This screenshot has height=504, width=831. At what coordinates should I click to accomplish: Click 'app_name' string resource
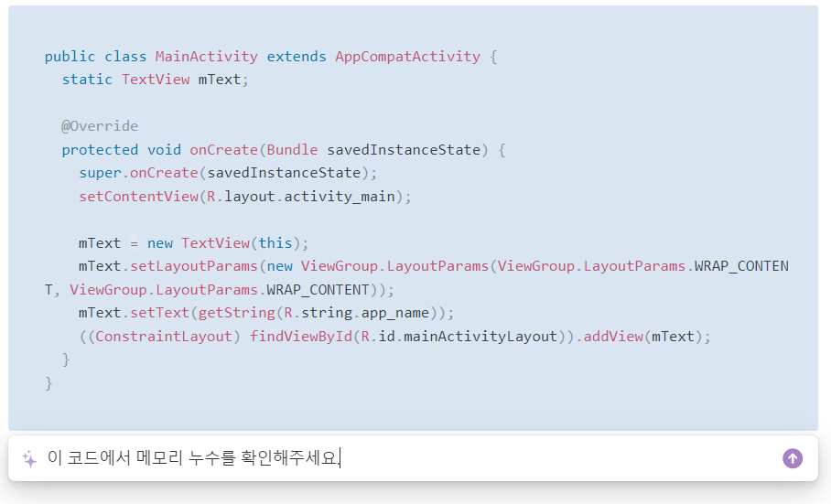click(395, 314)
